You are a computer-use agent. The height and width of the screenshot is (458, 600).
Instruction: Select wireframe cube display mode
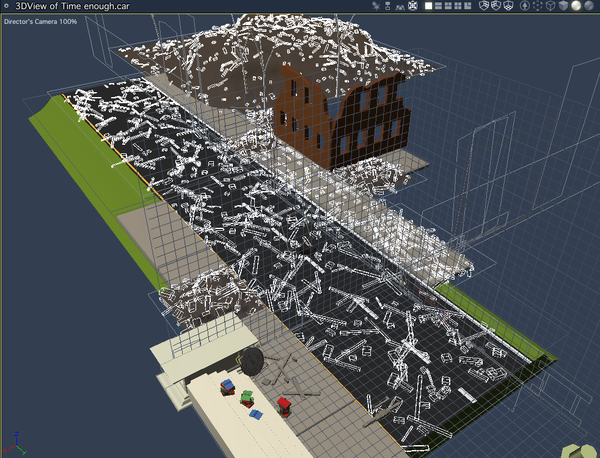(550, 6)
